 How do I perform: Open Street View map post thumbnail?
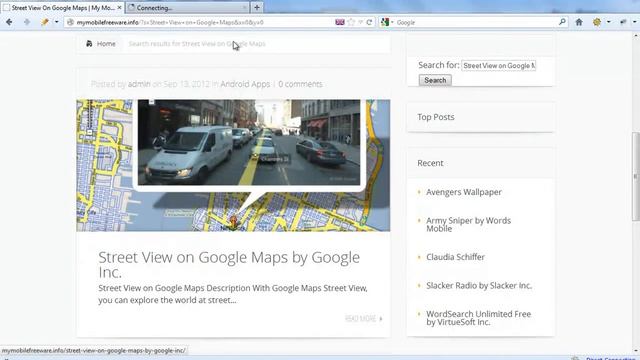[x=233, y=165]
